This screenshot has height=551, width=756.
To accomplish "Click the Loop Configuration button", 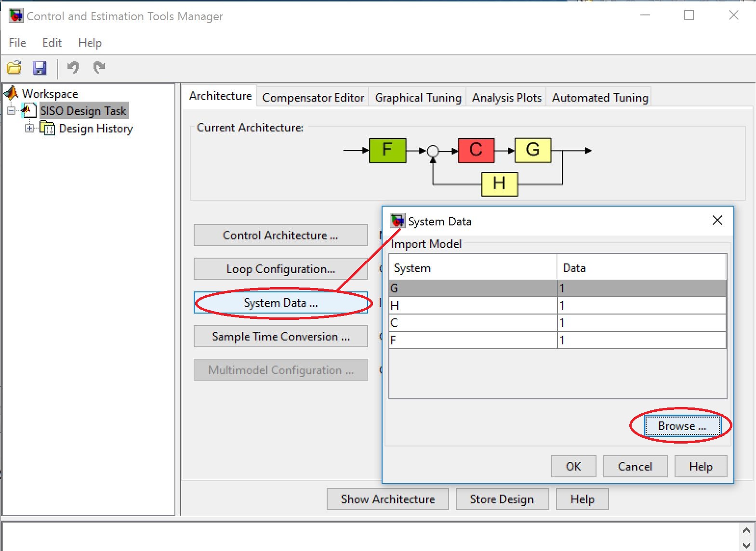I will coord(280,269).
